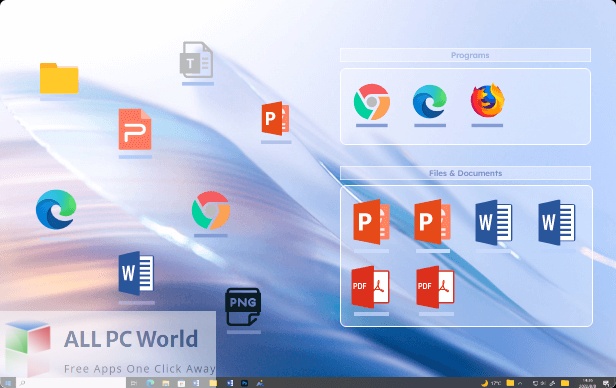
Task: Open the Word icon beside Photoshop on taskbar
Action: [230, 383]
